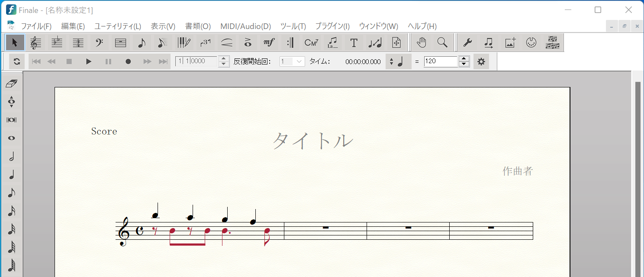Select the Note Mover tool
Viewport: 644px width, 277px height.
click(489, 42)
